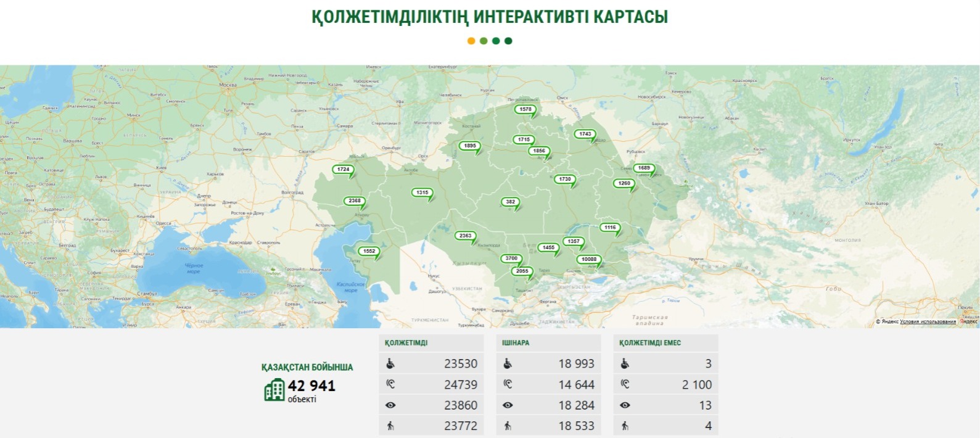980x438 pixels.
Task: Click eye icon in ҚОЛЖЕТІМДІ column
Action: pos(390,405)
